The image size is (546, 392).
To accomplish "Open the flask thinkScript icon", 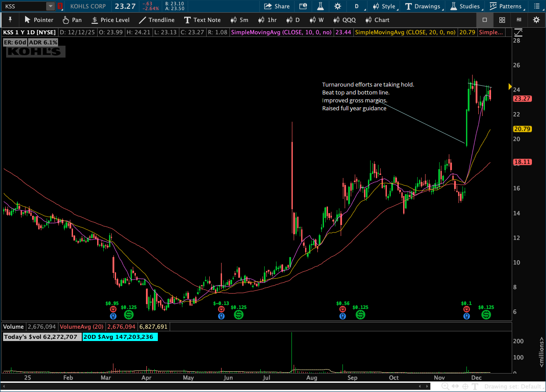I will (320, 6).
